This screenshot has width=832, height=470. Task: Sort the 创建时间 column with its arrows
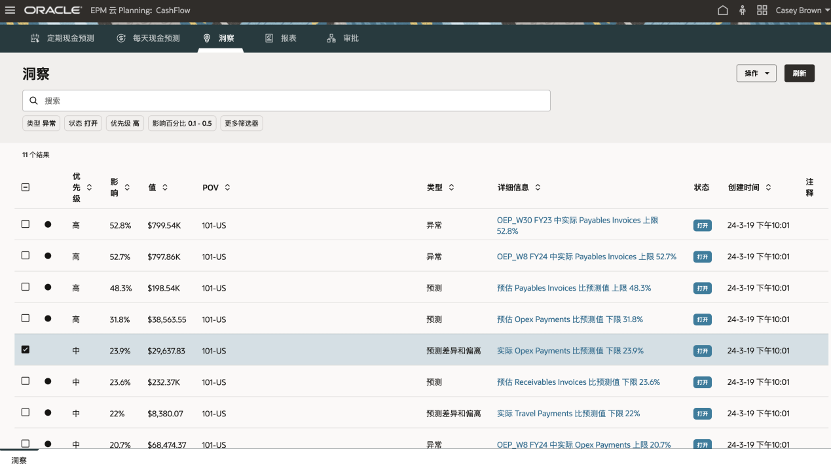click(767, 187)
